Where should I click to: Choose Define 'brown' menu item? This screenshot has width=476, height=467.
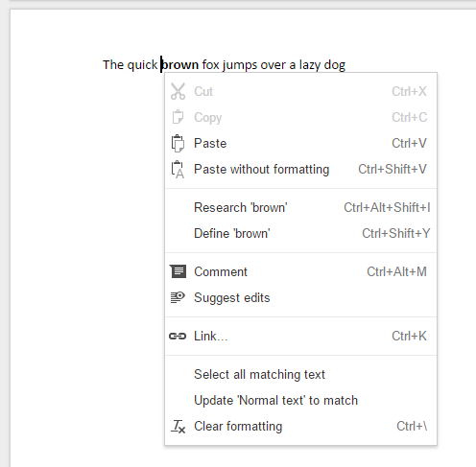pyautogui.click(x=300, y=233)
